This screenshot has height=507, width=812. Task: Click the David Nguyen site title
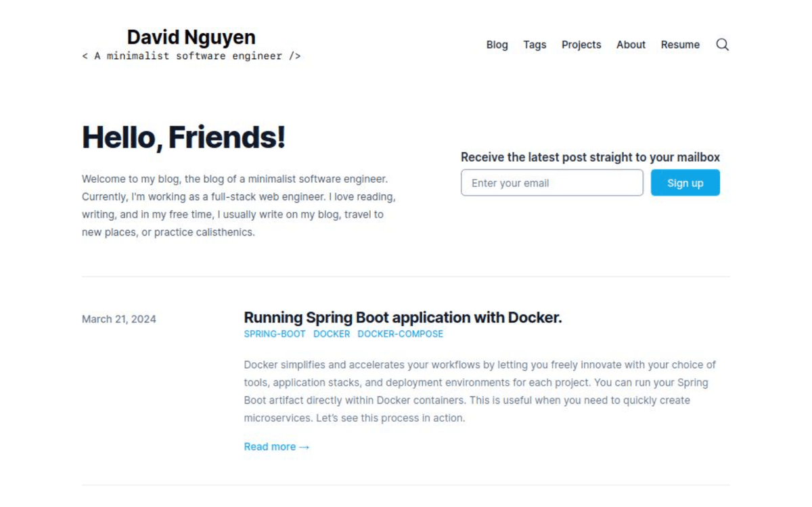pyautogui.click(x=191, y=37)
